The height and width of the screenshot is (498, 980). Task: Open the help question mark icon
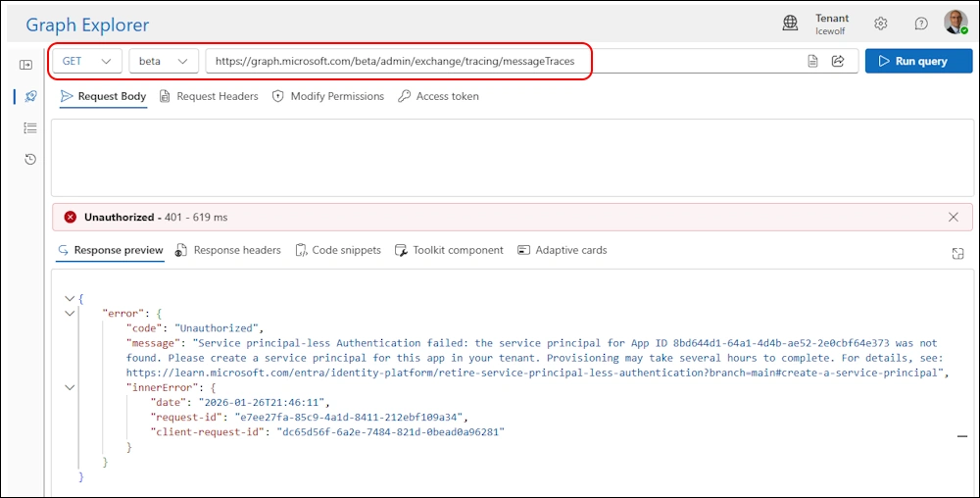[920, 24]
